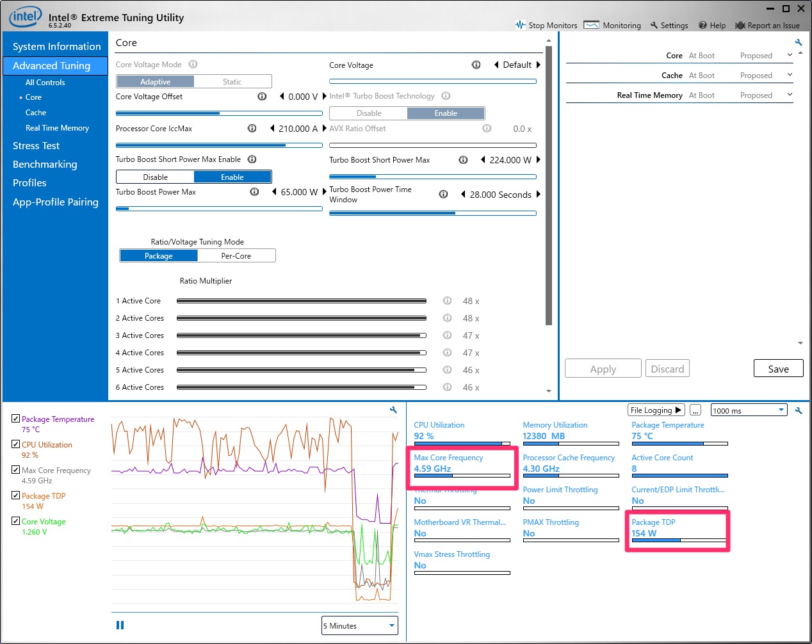Adjust the Core Voltage Offset slider
This screenshot has height=644, width=812.
click(x=219, y=113)
